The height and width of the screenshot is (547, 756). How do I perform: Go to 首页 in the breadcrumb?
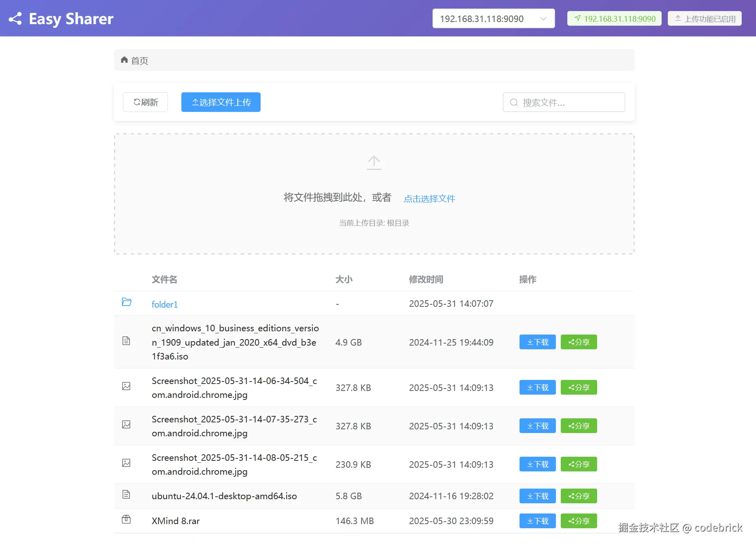140,60
